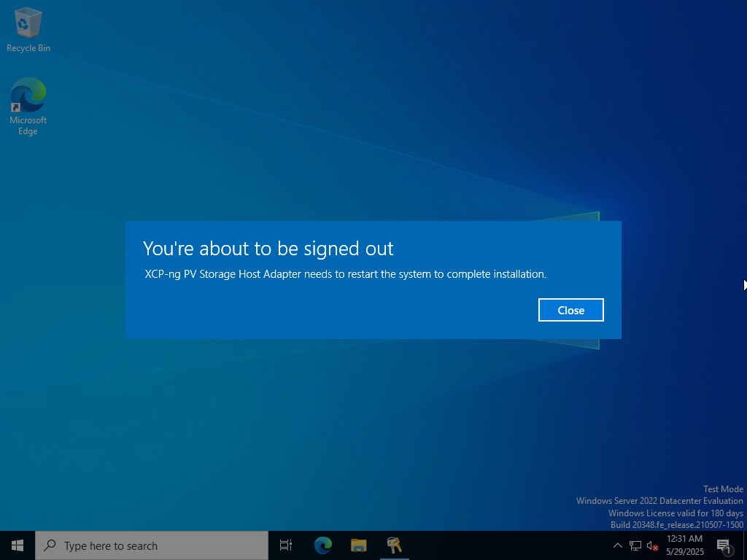Image resolution: width=747 pixels, height=560 pixels.
Task: Select the Microsoft Edge desktop shortcut
Action: click(x=28, y=106)
